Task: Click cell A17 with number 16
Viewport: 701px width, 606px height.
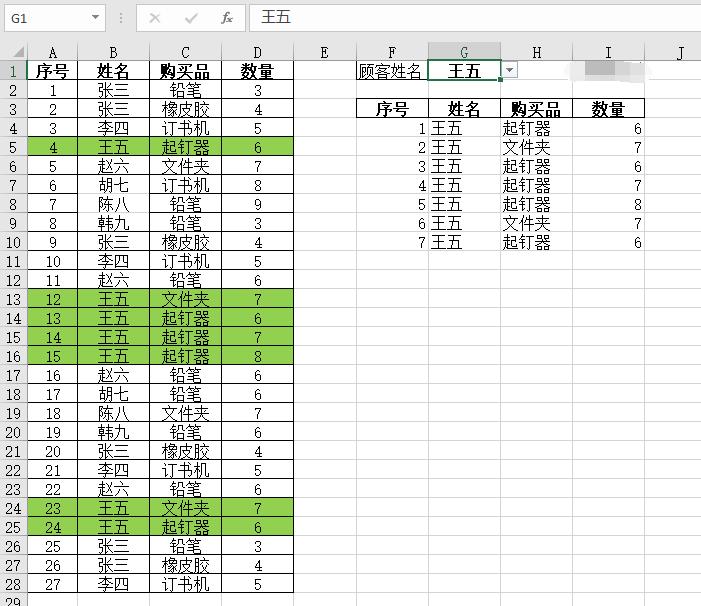Action: [x=53, y=375]
